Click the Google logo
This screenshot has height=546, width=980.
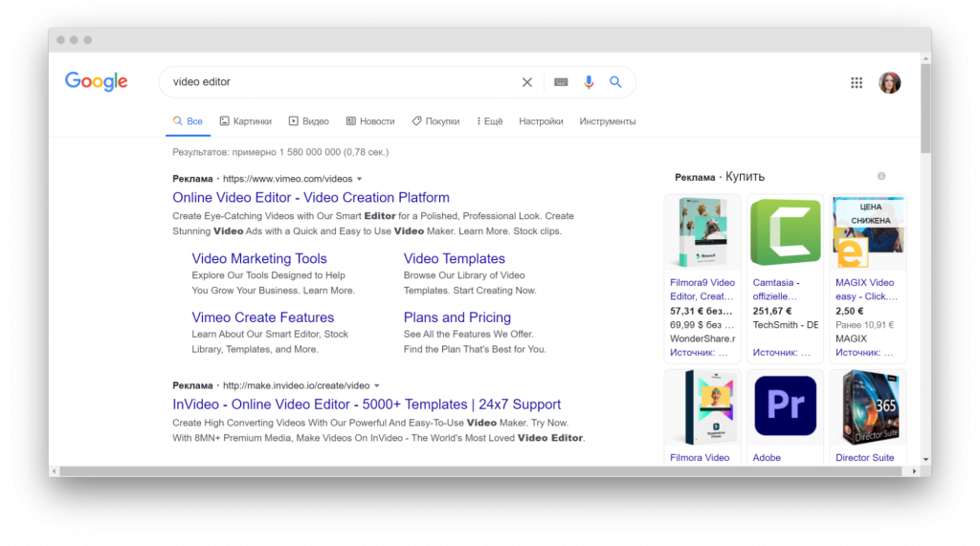click(x=96, y=82)
